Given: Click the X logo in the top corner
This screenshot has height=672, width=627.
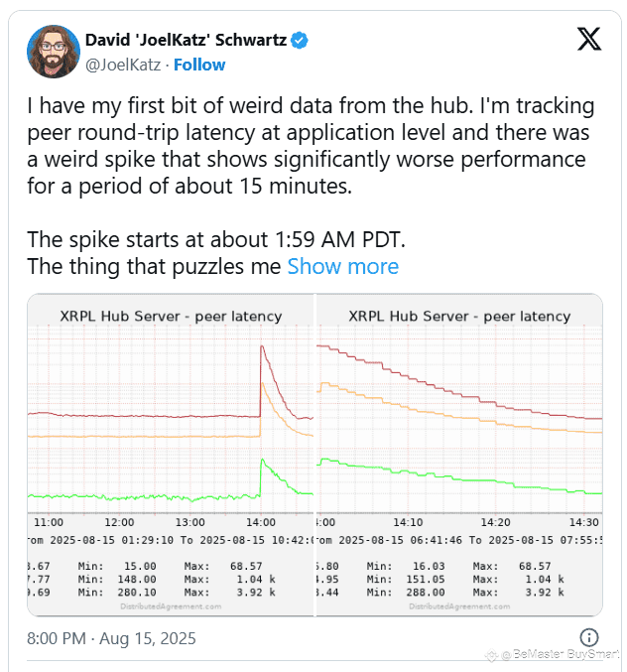Looking at the screenshot, I should [588, 40].
